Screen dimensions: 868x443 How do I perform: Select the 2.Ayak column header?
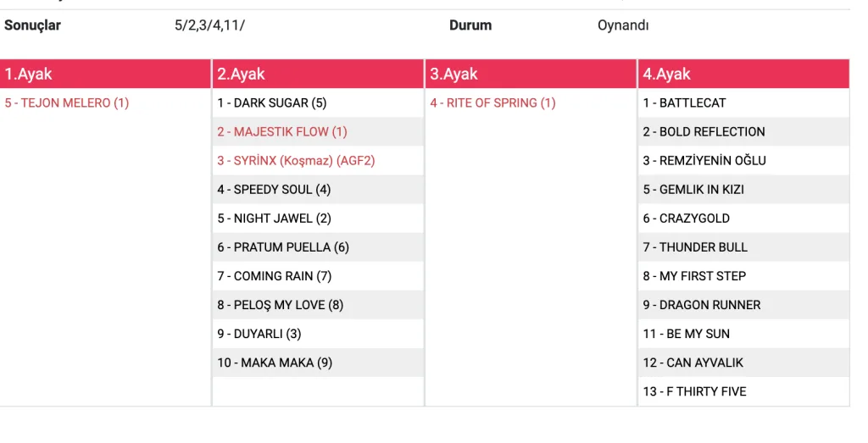pos(242,75)
